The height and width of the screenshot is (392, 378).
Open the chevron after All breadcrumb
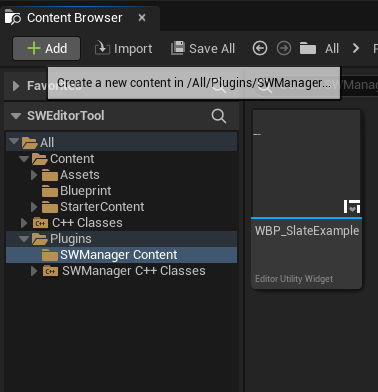pos(356,49)
